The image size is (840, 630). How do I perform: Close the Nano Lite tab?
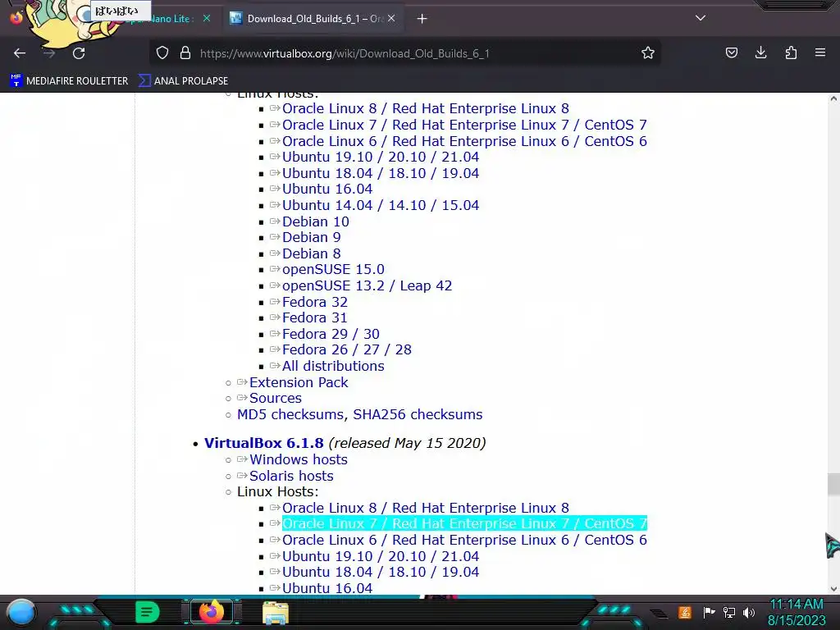tap(207, 19)
